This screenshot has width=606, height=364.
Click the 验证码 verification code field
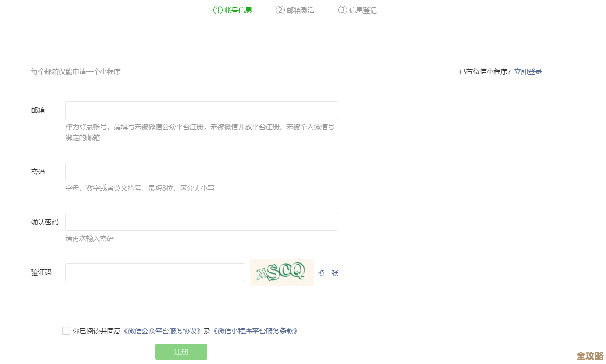155,272
